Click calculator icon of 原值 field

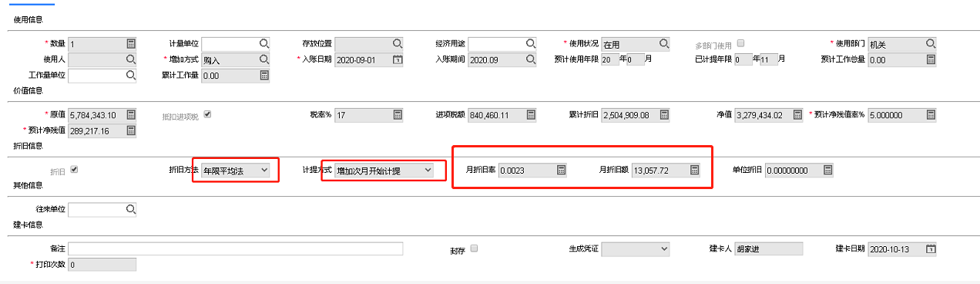pos(130,115)
